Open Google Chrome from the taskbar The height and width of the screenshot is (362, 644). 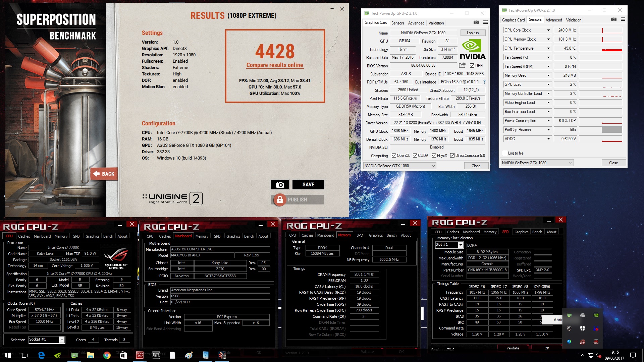coord(107,355)
